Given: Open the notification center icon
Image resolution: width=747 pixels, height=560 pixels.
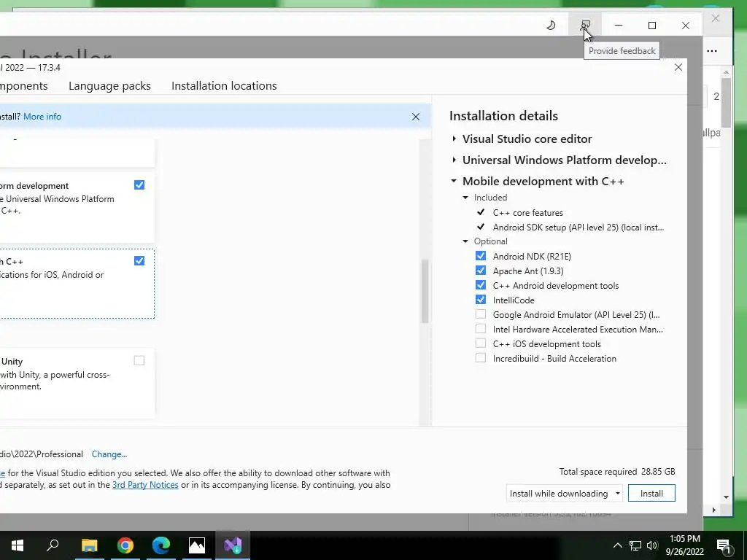Looking at the screenshot, I should pyautogui.click(x=724, y=545).
